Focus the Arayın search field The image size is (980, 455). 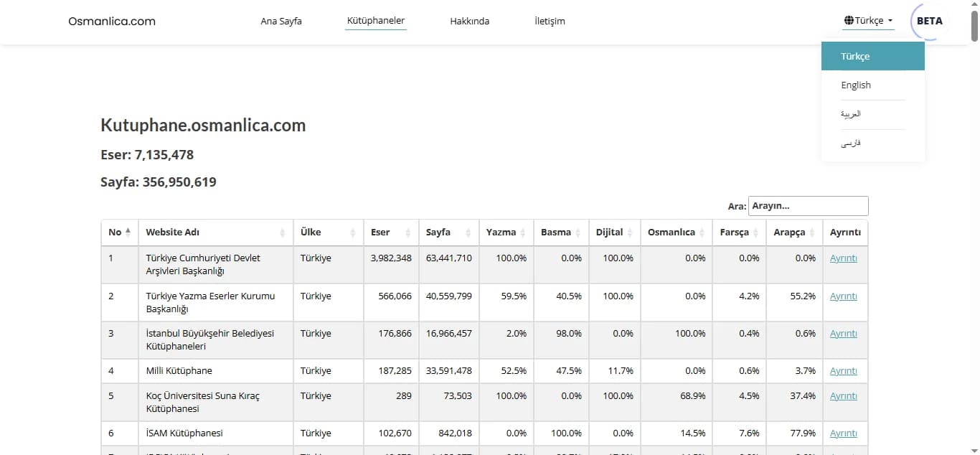(809, 206)
